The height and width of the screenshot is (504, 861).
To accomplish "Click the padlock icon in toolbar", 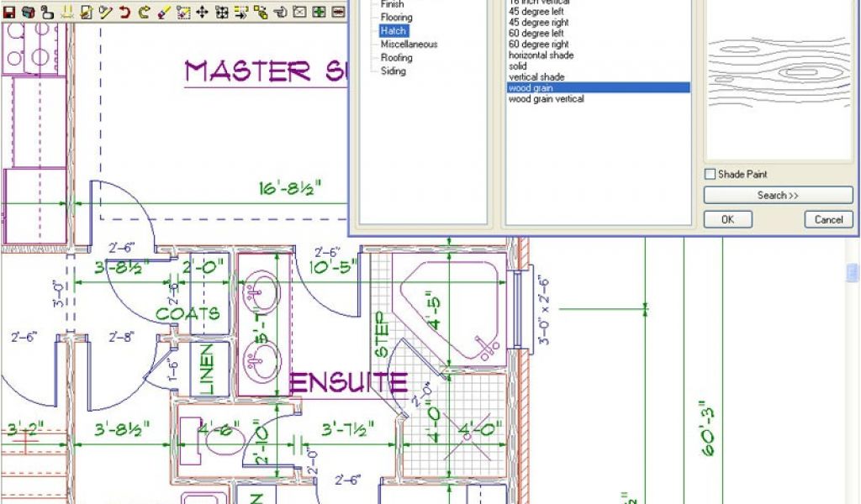I will [x=47, y=13].
